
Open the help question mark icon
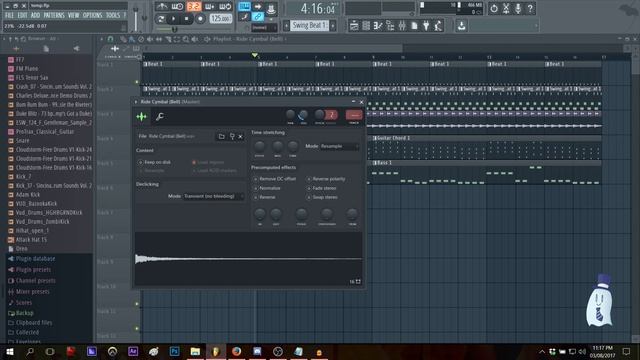[530, 8]
